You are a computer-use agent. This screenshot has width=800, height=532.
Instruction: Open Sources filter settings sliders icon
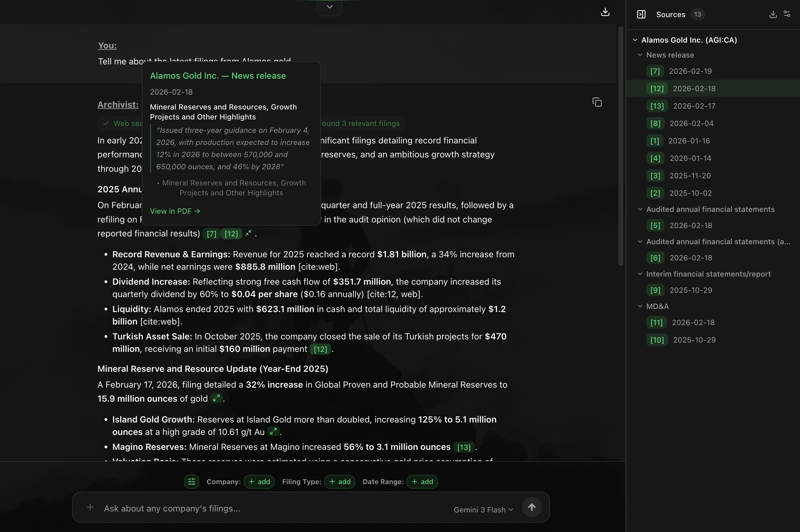click(x=787, y=14)
